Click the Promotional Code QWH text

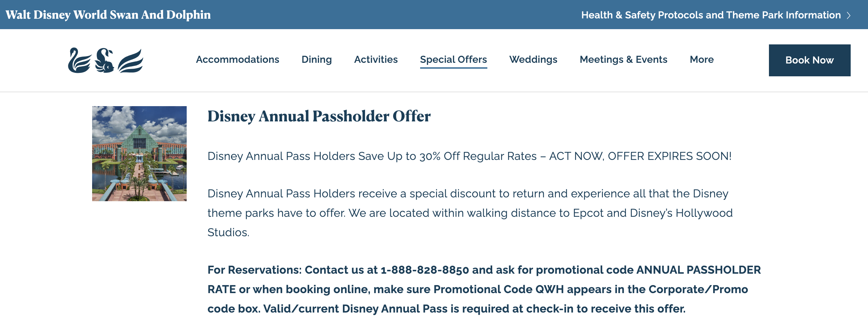tap(498, 289)
